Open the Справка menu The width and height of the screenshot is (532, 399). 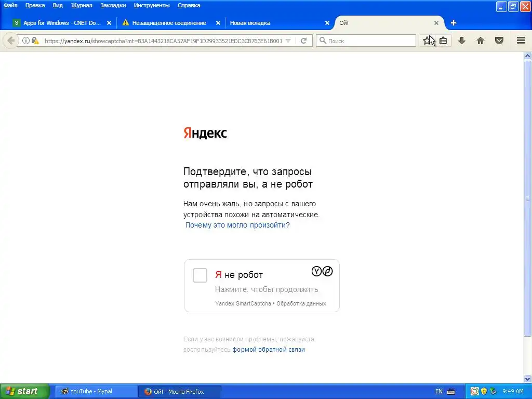click(x=189, y=5)
